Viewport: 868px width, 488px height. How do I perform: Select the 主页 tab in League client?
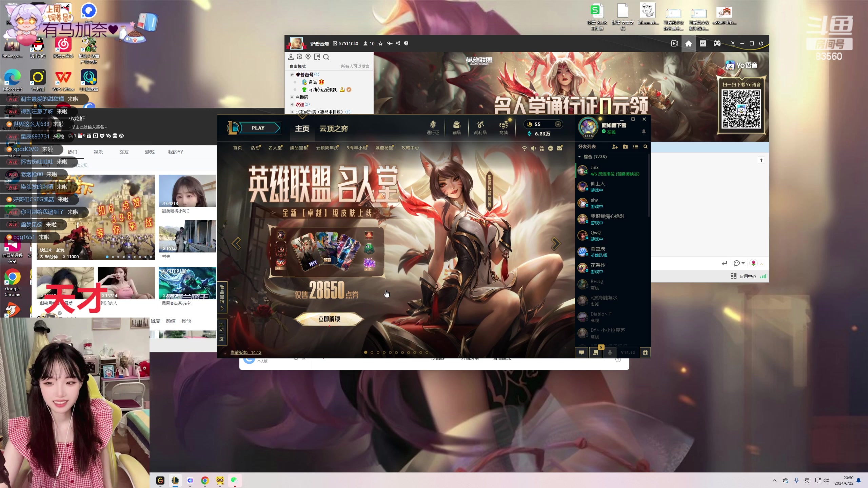point(302,129)
